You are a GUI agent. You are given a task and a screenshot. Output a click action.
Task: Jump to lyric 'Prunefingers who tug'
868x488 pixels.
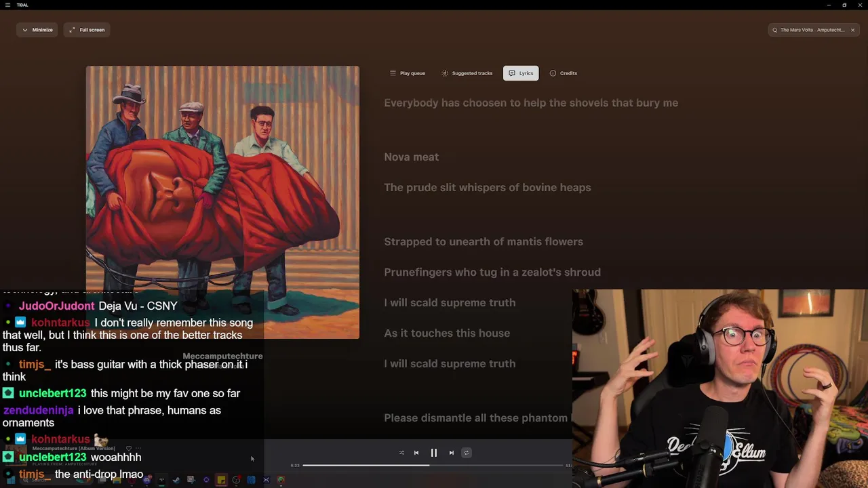point(492,272)
